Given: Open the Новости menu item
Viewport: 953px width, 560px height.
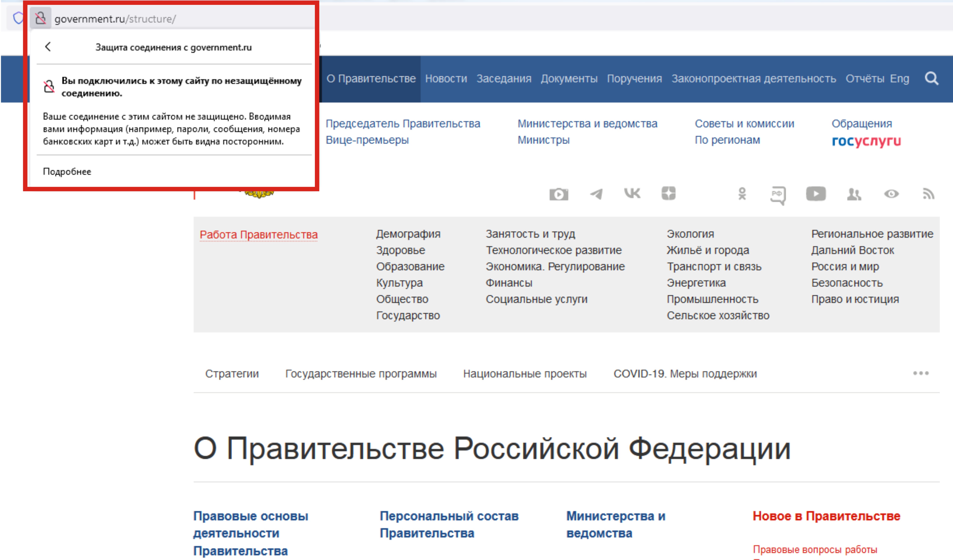Looking at the screenshot, I should [x=446, y=79].
